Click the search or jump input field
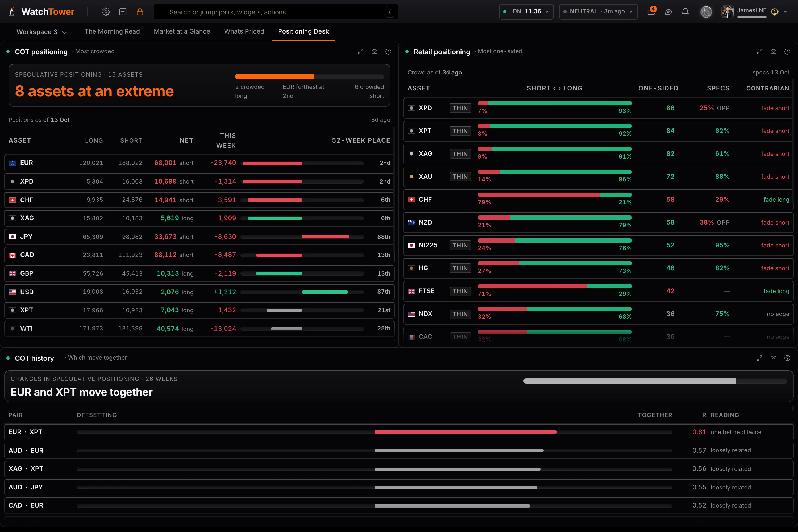The width and height of the screenshot is (798, 532). point(276,12)
